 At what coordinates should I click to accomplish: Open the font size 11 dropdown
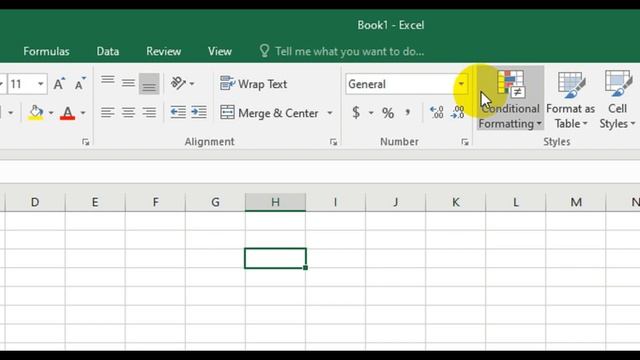point(40,84)
